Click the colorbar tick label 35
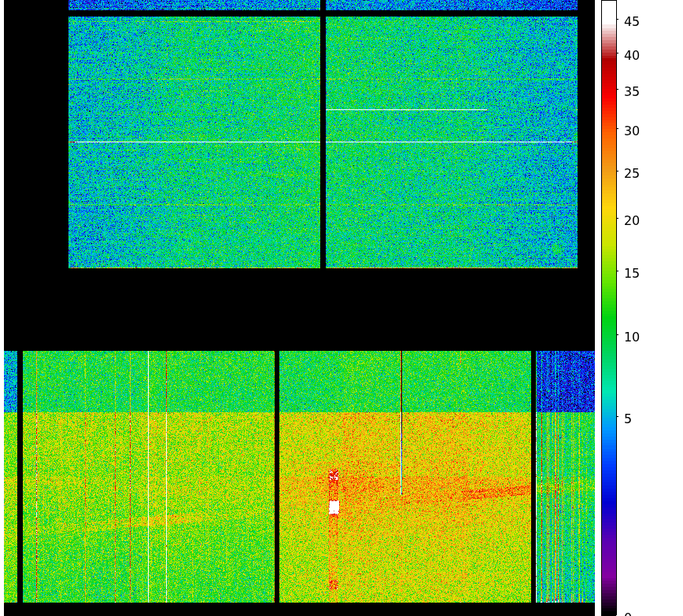Screen dimensions: 683x616 [x=631, y=92]
